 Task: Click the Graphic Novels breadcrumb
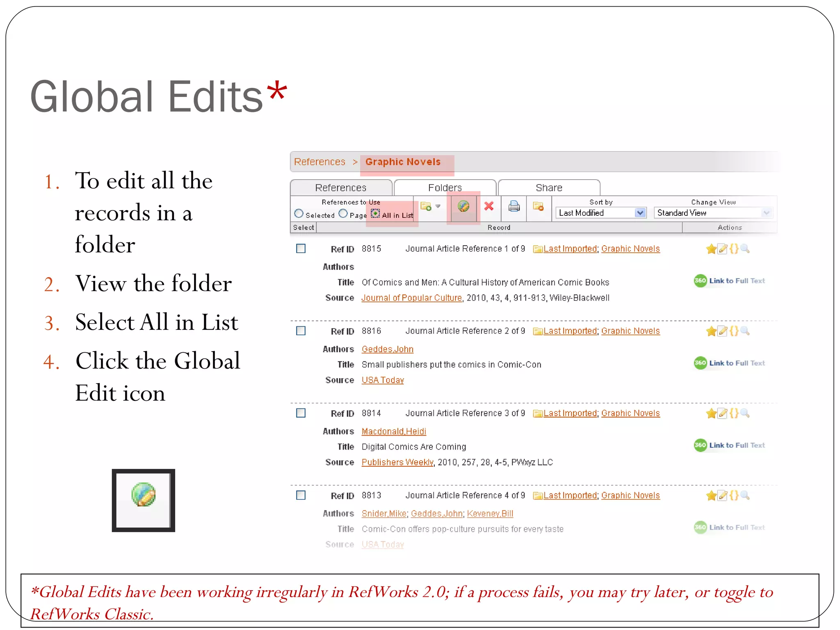pos(403,162)
